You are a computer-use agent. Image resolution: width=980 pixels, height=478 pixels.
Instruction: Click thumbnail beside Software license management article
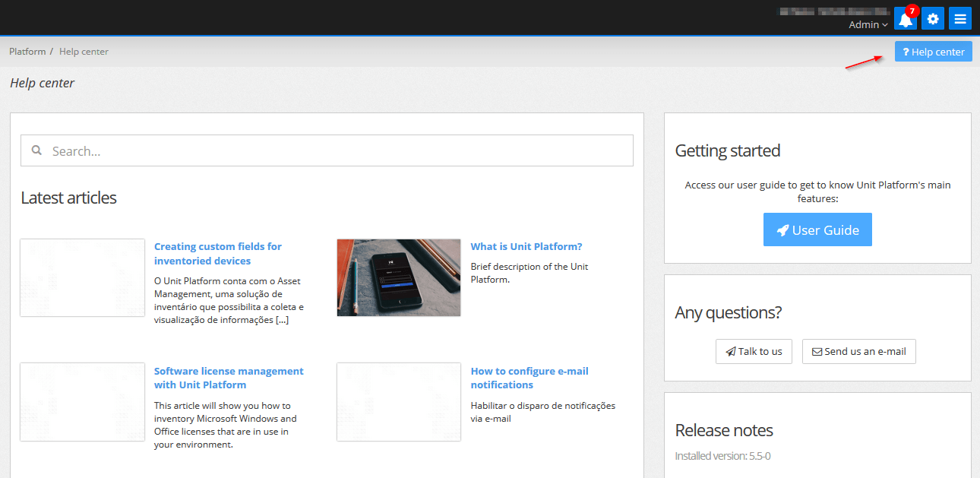82,402
